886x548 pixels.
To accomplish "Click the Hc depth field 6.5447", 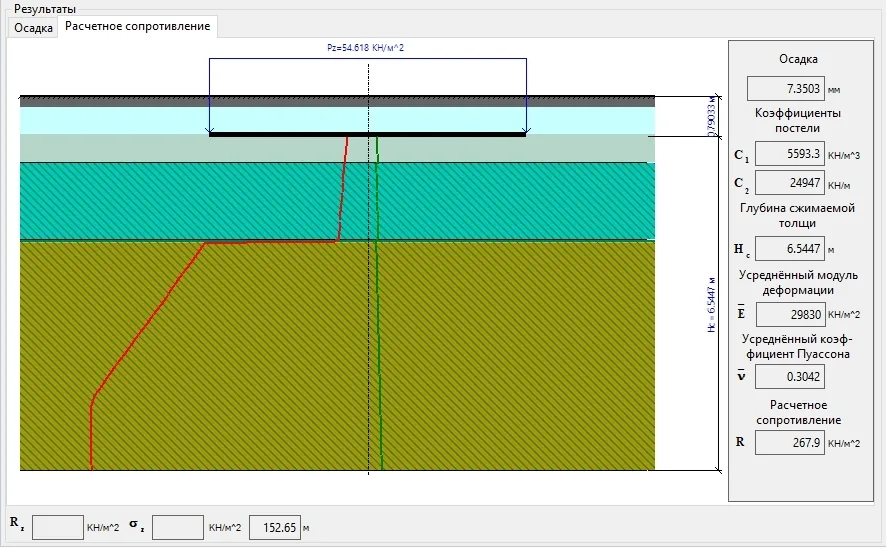I will (x=789, y=249).
